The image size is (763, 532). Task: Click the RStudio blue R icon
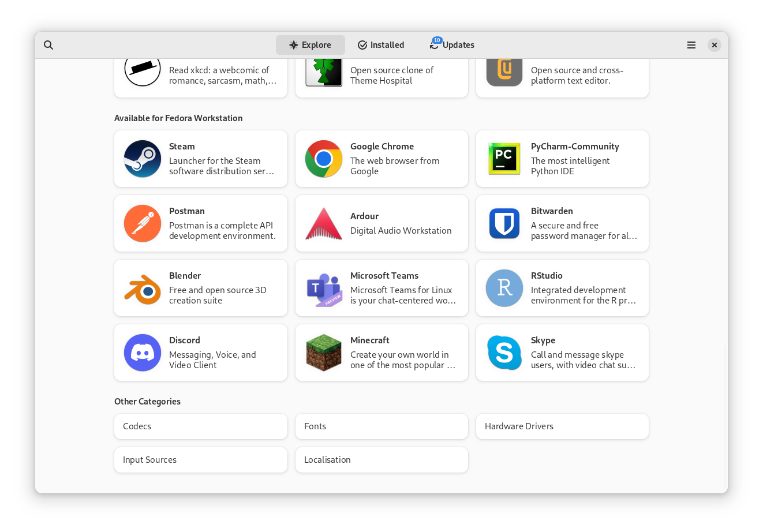coord(504,288)
